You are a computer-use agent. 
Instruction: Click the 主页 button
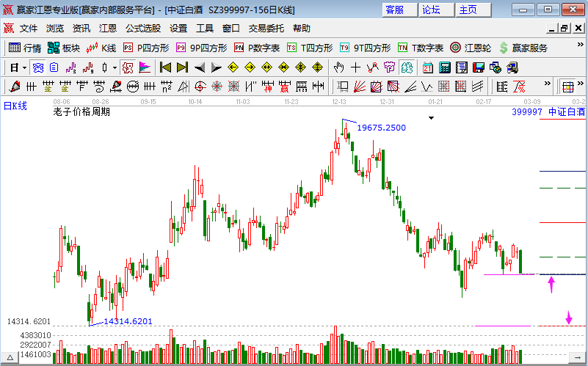[473, 10]
